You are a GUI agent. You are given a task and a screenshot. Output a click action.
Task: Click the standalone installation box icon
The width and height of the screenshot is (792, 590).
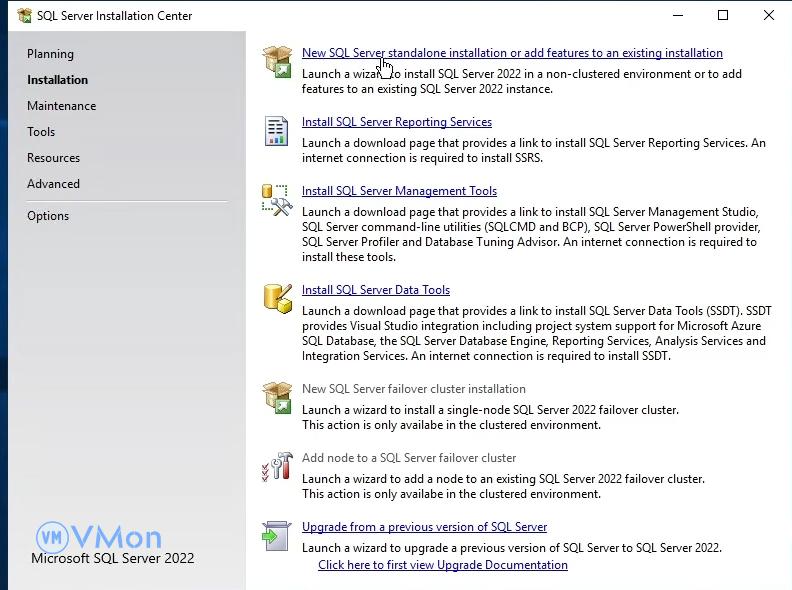(x=277, y=62)
